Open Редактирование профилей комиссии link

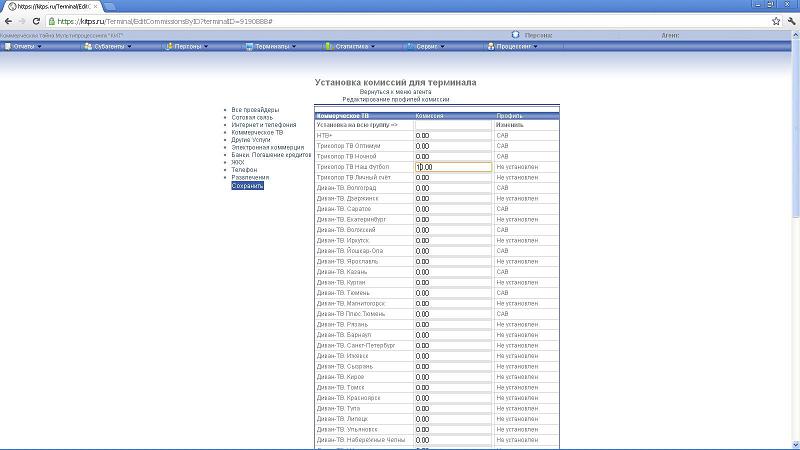pos(395,99)
